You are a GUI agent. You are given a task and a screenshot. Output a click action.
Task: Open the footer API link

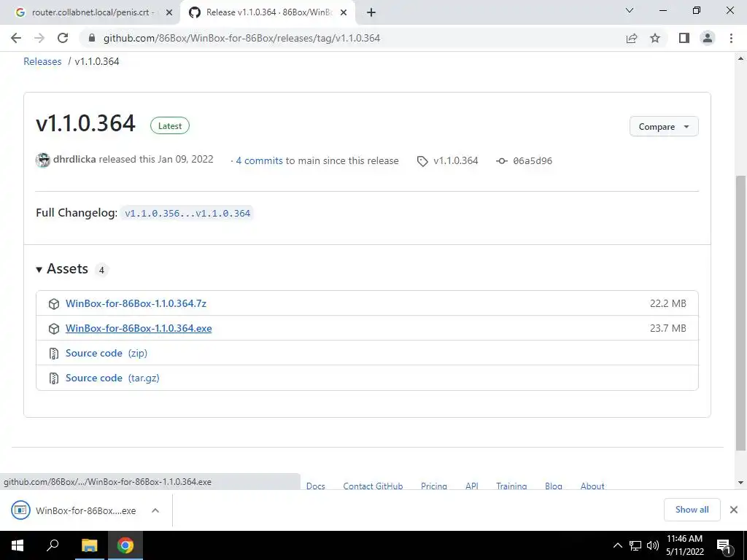click(x=472, y=486)
